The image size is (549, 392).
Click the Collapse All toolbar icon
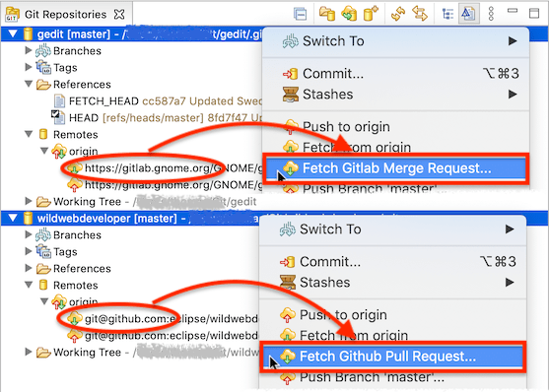coord(300,14)
